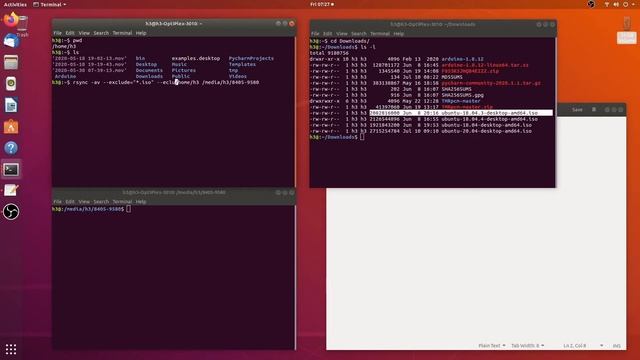Image resolution: width=640 pixels, height=360 pixels.
Task: Click the ~/Downloads prompt at terminal bottom
Action: [x=333, y=137]
